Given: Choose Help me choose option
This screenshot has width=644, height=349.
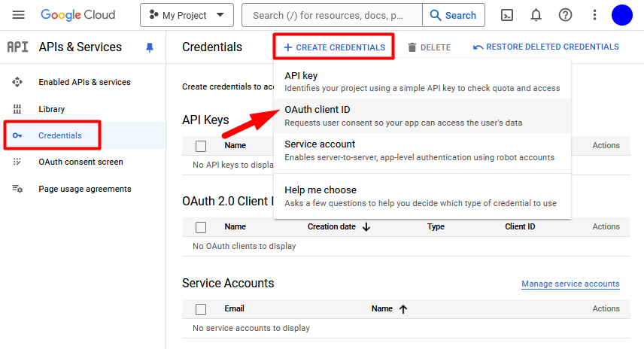Looking at the screenshot, I should tap(422, 196).
